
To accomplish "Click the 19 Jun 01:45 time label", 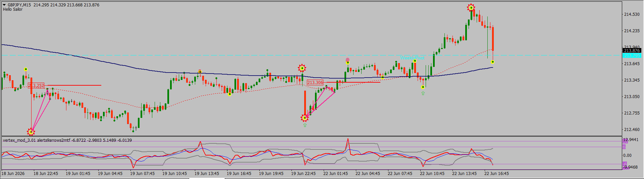I will [x=78, y=174].
